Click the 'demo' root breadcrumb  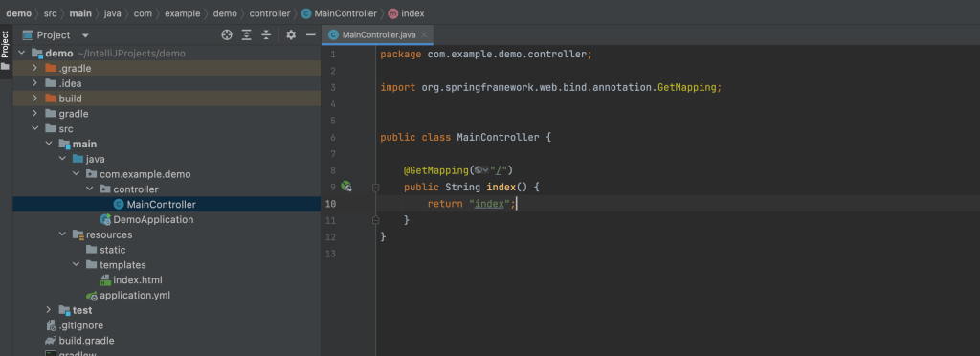click(19, 13)
